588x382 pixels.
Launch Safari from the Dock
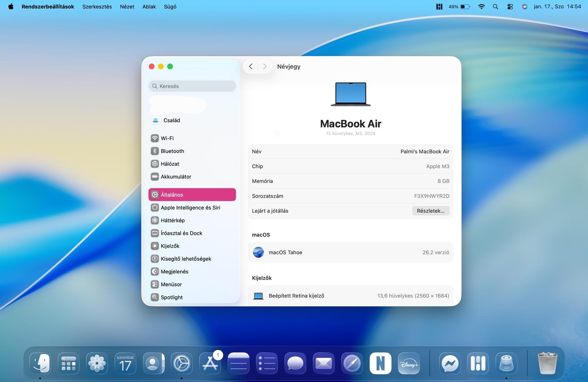pyautogui.click(x=352, y=363)
